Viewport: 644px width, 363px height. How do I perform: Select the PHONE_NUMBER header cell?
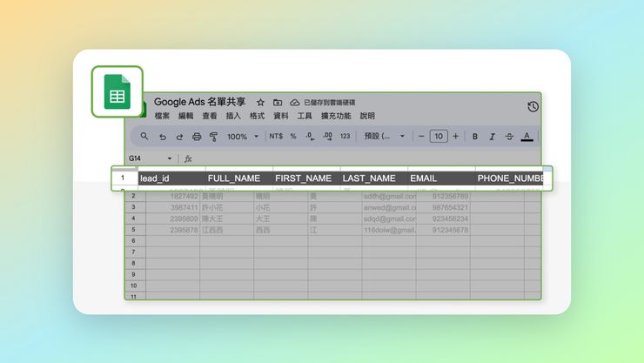pyautogui.click(x=509, y=178)
